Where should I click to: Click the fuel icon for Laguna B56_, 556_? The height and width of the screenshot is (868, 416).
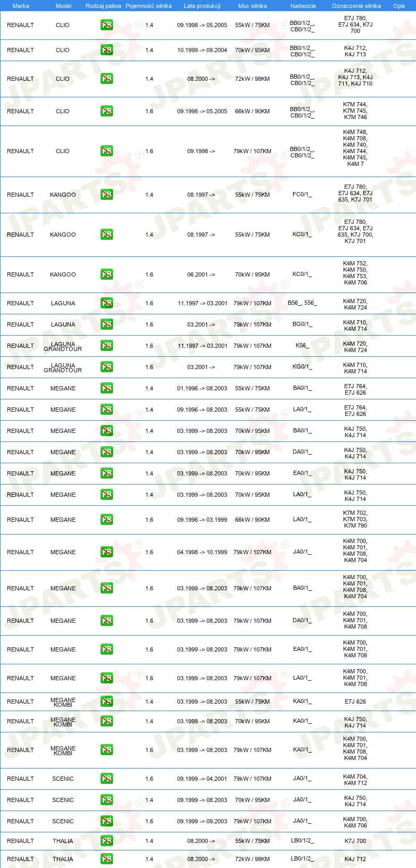[x=107, y=303]
